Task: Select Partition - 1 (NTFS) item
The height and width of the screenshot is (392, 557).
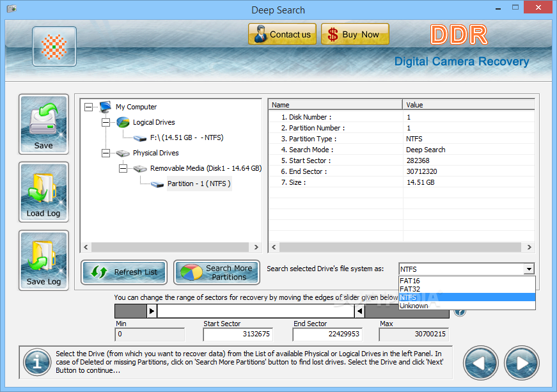Action: click(x=199, y=184)
